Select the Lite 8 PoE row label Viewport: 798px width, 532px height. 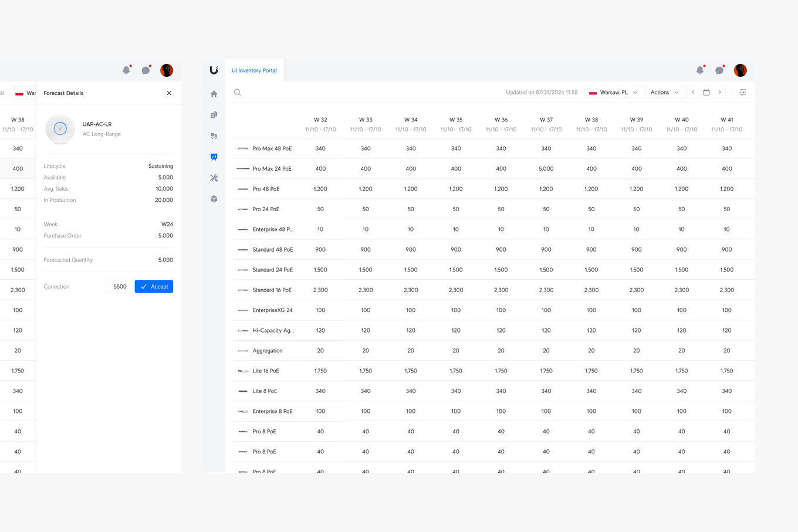click(265, 391)
